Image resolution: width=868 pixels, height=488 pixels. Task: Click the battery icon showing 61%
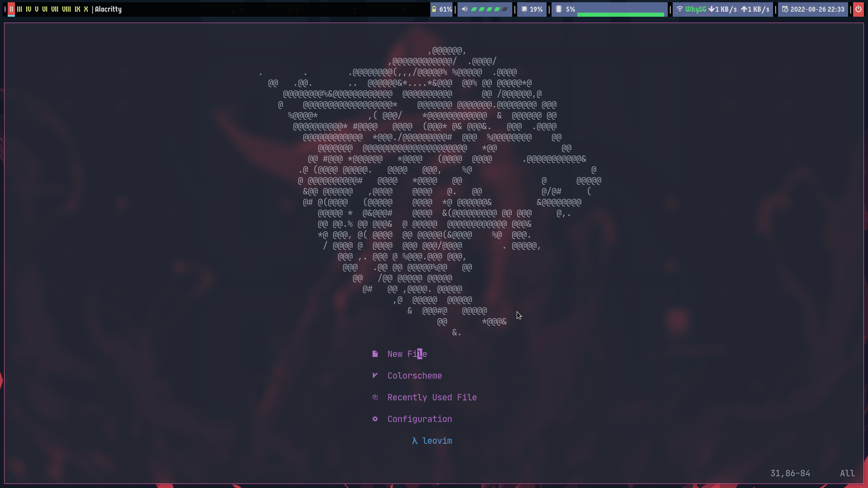click(x=434, y=9)
